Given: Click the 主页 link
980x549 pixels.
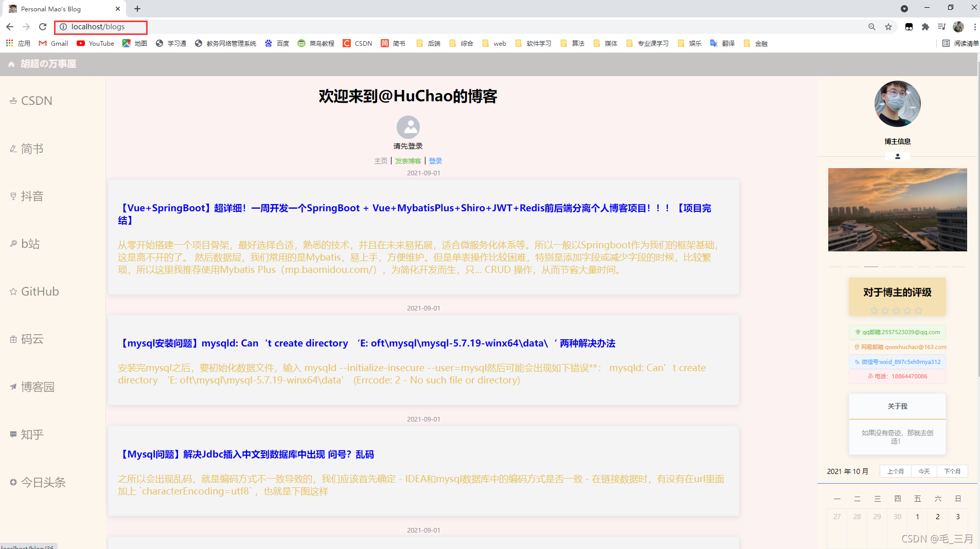Looking at the screenshot, I should click(x=381, y=161).
